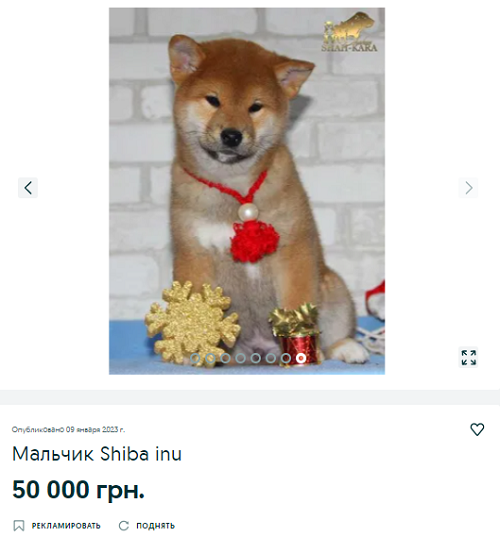500x537 pixels.
Task: Click the Мальчик Shiba inu listing title
Action: tap(97, 454)
